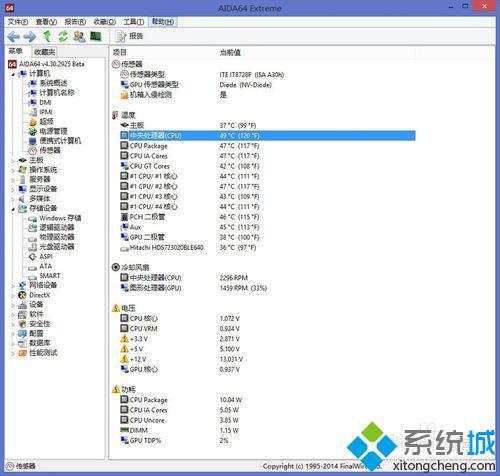Viewport: 500px width, 476px height.
Task: Select IPMI icon in tree
Action: coord(33,112)
